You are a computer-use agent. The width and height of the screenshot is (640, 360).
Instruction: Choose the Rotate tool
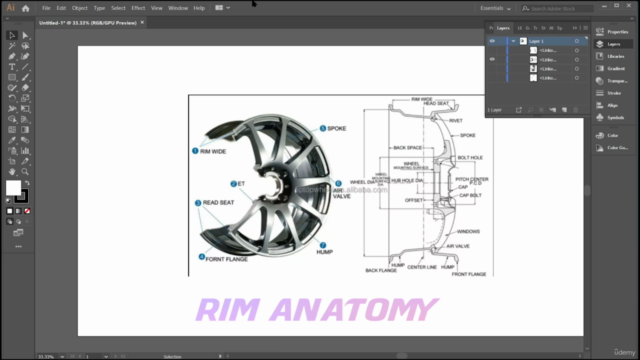(12, 98)
